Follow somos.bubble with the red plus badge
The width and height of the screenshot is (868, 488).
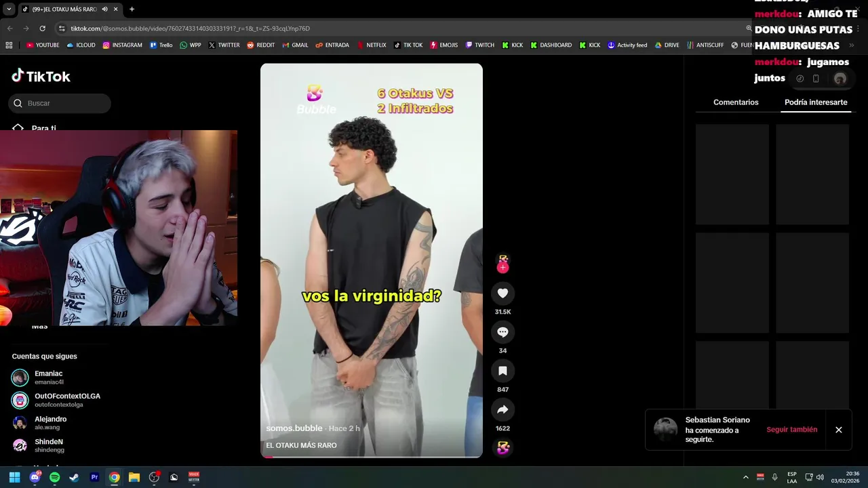click(x=502, y=268)
